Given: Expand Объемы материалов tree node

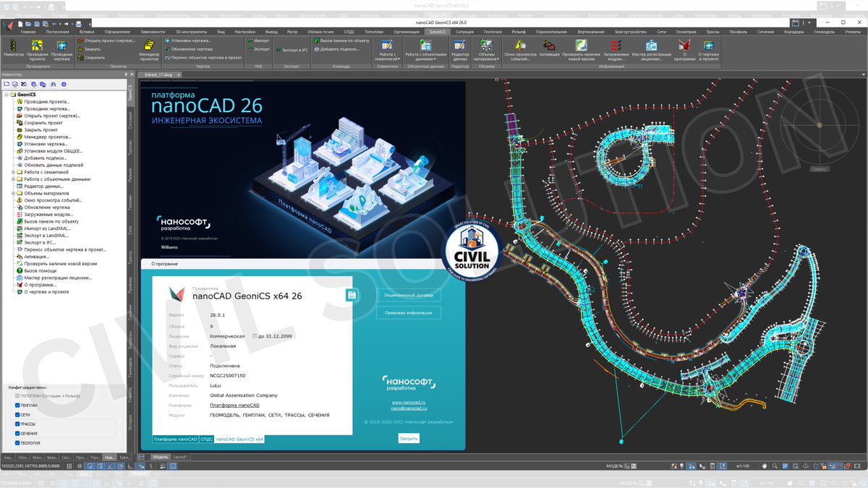Looking at the screenshot, I should [x=12, y=194].
